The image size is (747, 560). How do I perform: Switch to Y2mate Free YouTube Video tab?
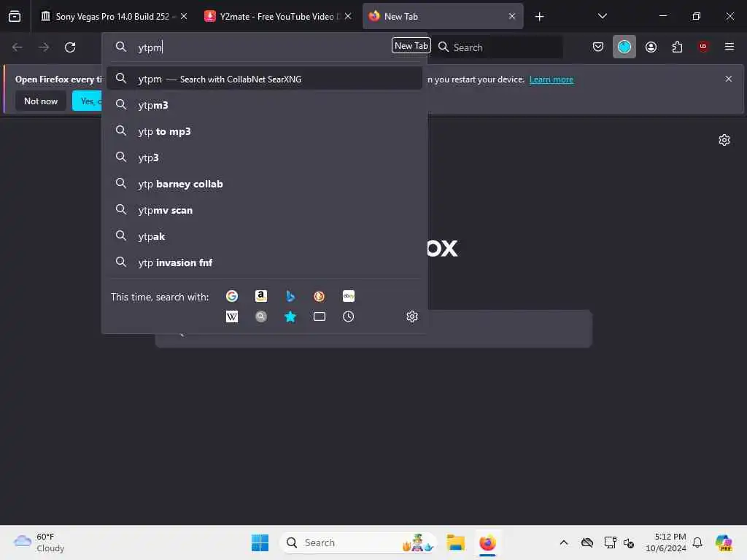(x=279, y=16)
